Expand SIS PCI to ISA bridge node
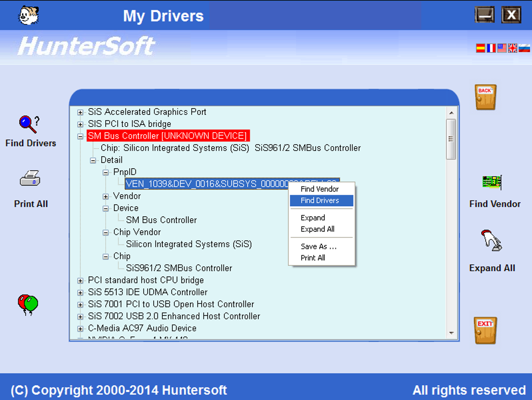532x400 pixels. pos(80,124)
